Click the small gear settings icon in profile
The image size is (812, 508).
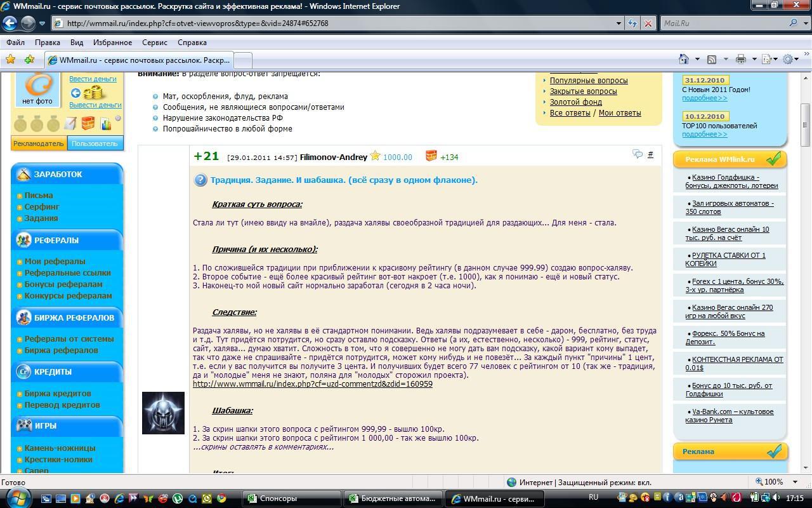[x=117, y=119]
